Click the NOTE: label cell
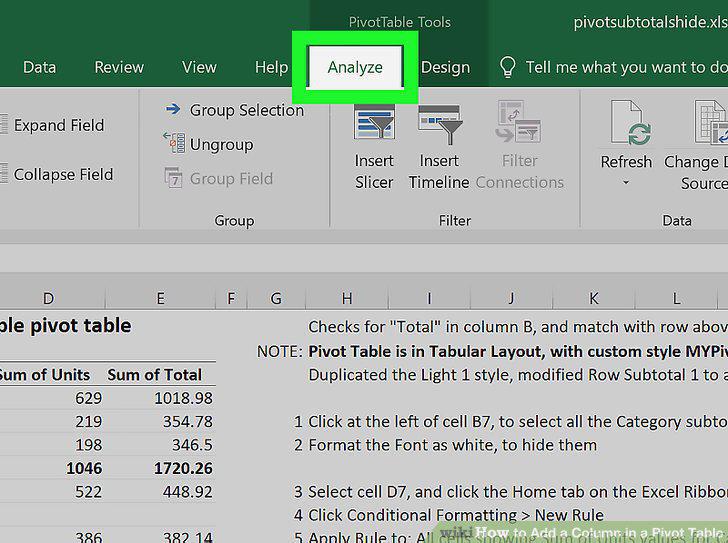Screen dimensions: 728x543 click(x=280, y=351)
